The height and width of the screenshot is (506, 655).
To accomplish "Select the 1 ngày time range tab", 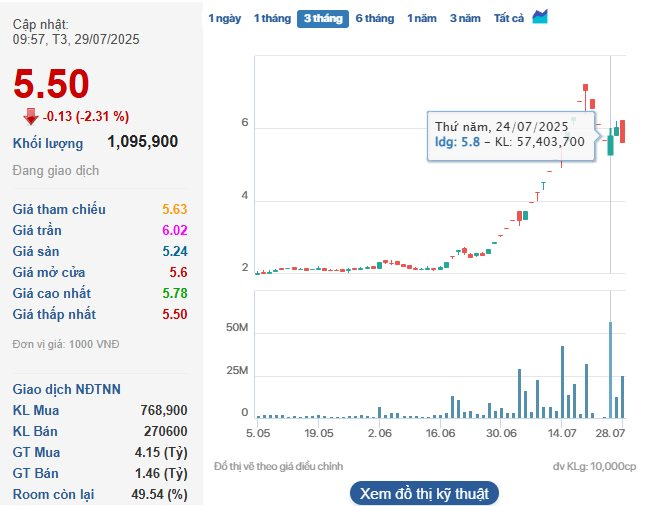I will [224, 18].
